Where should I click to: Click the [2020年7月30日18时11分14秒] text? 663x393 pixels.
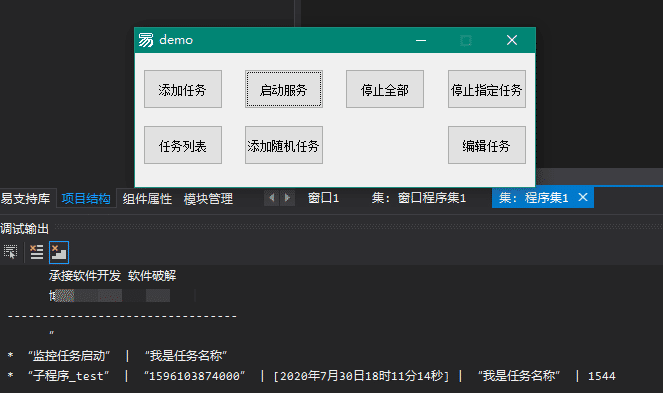point(361,376)
